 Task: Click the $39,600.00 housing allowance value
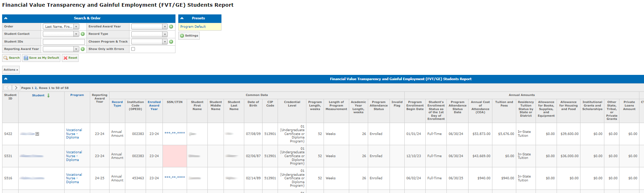(x=570, y=134)
